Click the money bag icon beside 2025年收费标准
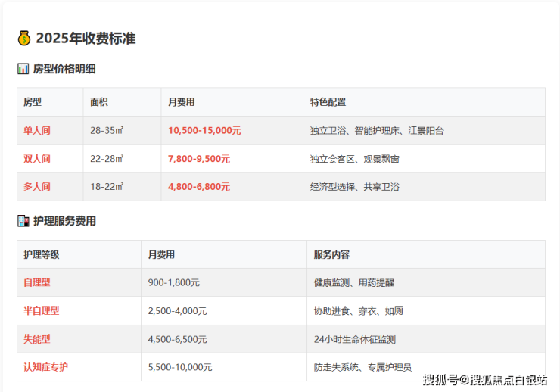This screenshot has width=560, height=392. (x=24, y=39)
